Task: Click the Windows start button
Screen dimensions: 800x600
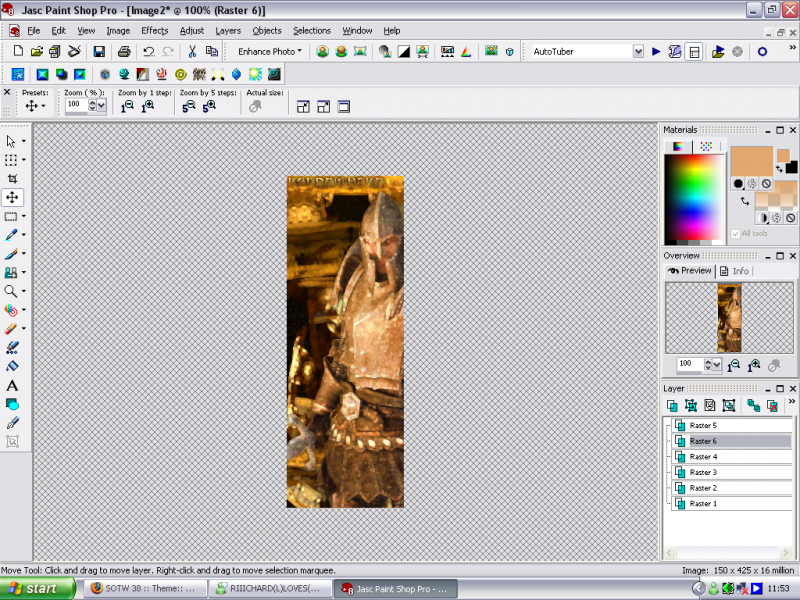Action: click(37, 588)
